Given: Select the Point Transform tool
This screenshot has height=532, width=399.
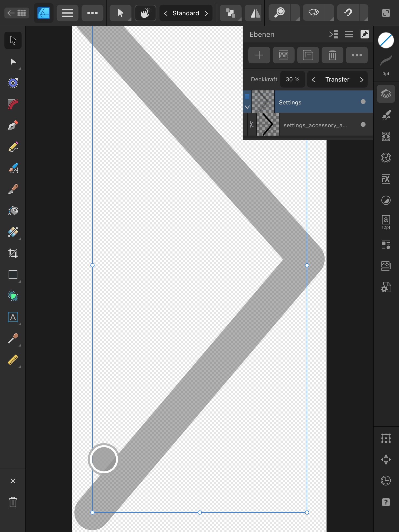Looking at the screenshot, I should (13, 83).
